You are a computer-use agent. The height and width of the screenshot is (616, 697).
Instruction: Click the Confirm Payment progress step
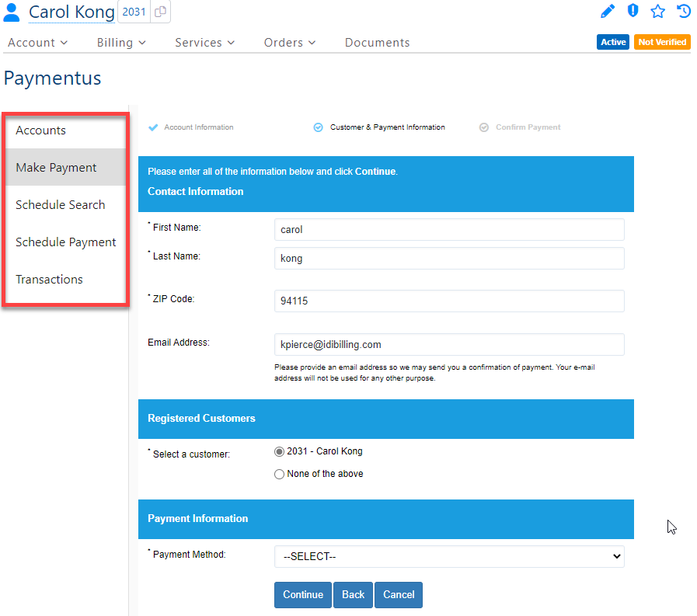point(520,127)
